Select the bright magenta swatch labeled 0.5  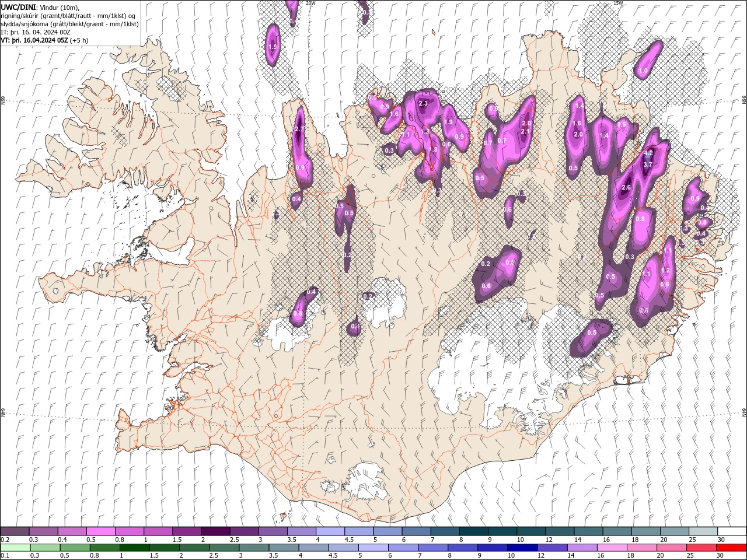click(100, 531)
